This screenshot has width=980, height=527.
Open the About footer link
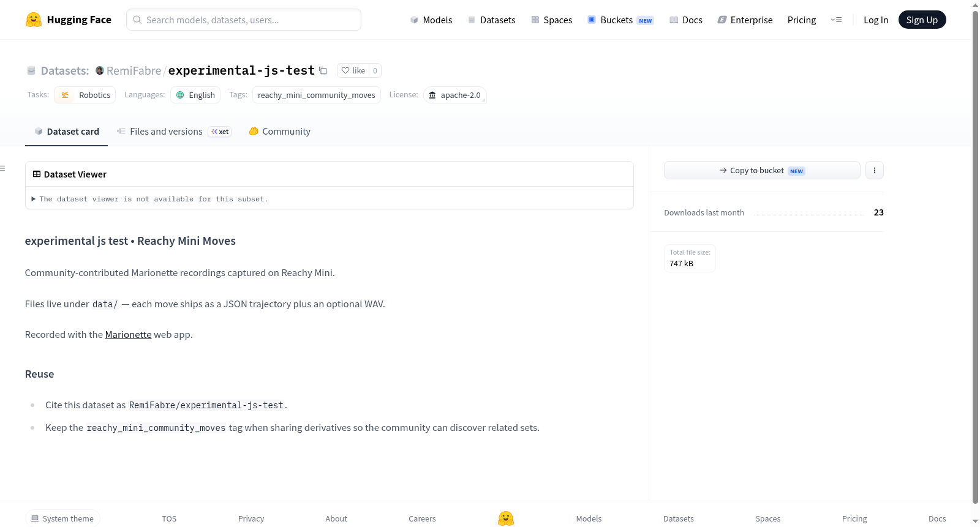coord(336,518)
